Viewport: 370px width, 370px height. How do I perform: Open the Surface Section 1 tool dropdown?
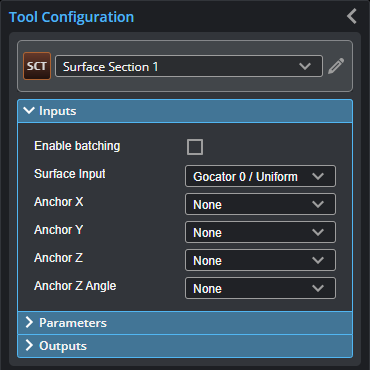(x=189, y=66)
